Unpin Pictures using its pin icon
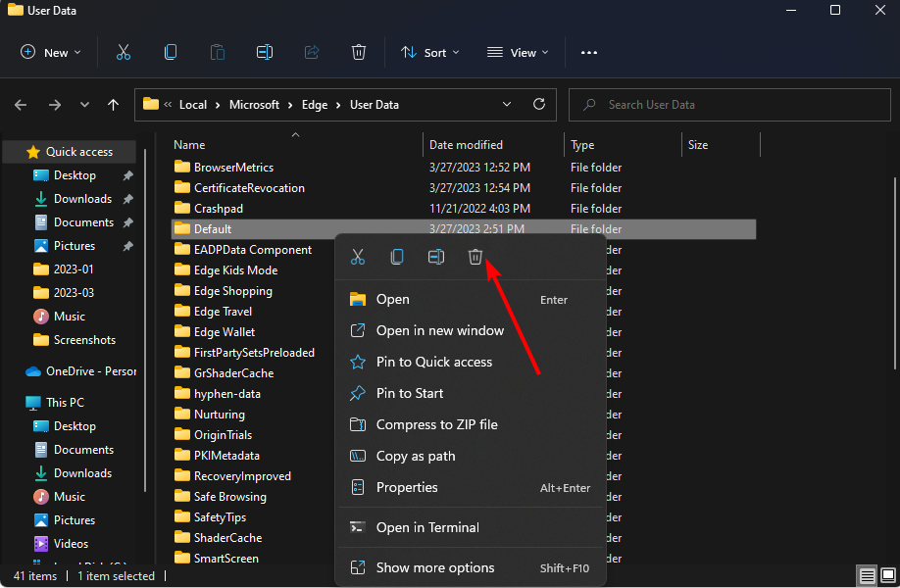 pos(127,245)
